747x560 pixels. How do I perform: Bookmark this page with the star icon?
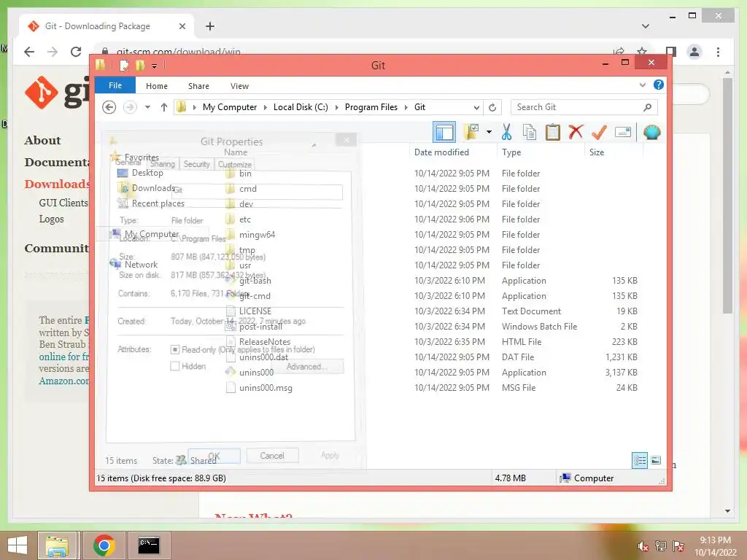click(x=642, y=52)
